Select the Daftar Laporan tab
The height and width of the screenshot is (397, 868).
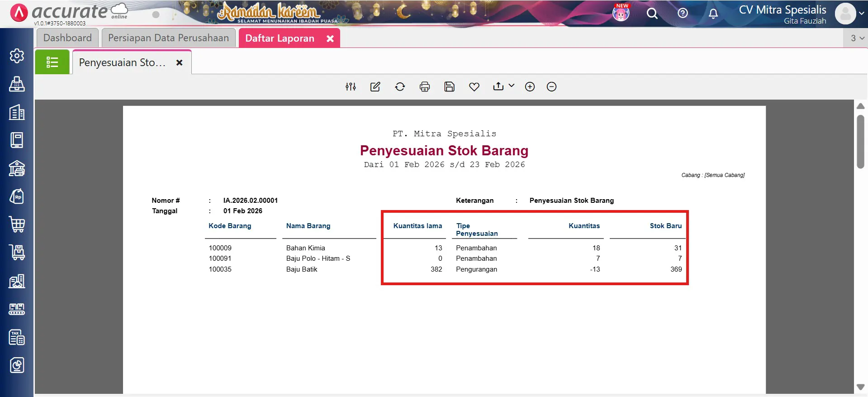tap(280, 38)
